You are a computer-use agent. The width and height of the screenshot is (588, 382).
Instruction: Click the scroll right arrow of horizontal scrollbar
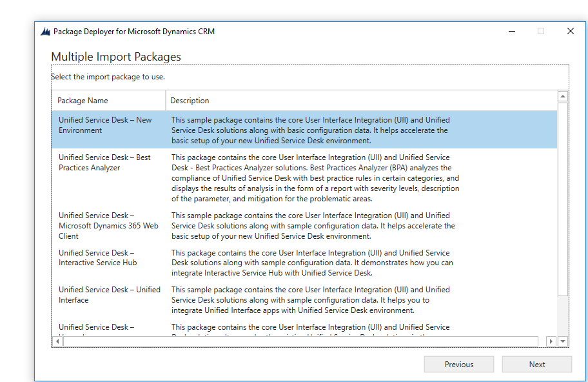click(x=551, y=341)
